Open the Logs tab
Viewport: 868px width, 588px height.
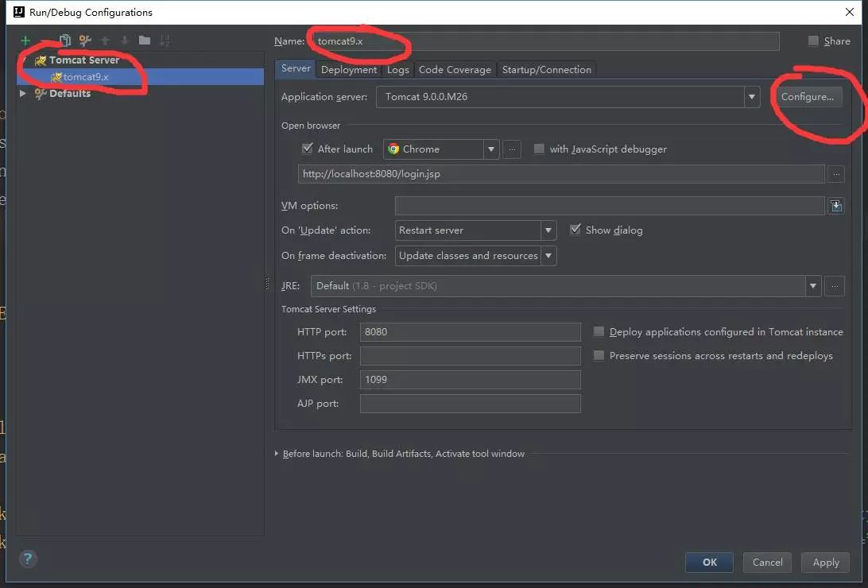tap(398, 70)
